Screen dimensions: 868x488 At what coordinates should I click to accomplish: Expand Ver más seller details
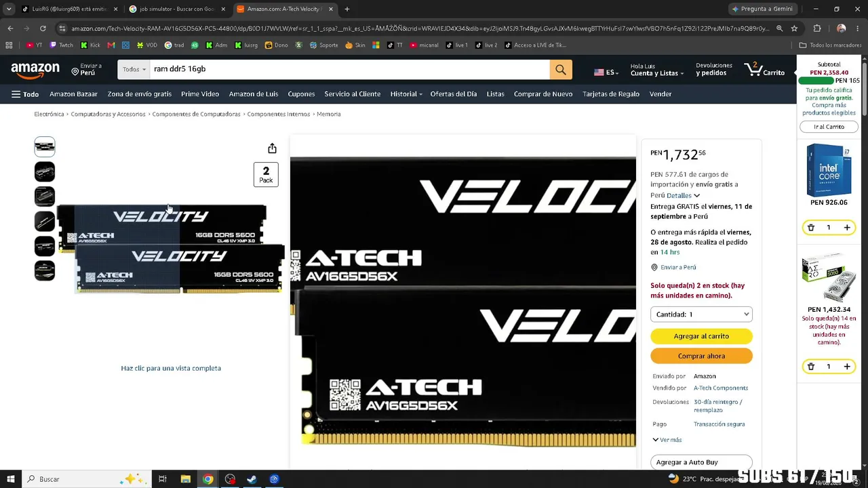(x=667, y=440)
